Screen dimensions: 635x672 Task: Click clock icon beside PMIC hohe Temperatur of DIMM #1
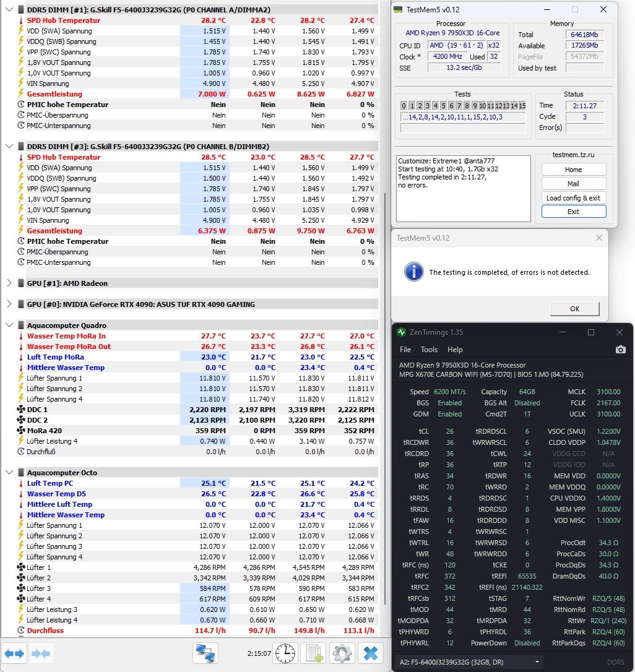(x=20, y=104)
